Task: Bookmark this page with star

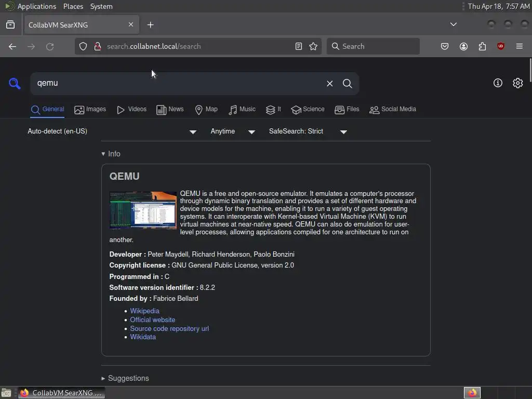Action: [x=313, y=46]
